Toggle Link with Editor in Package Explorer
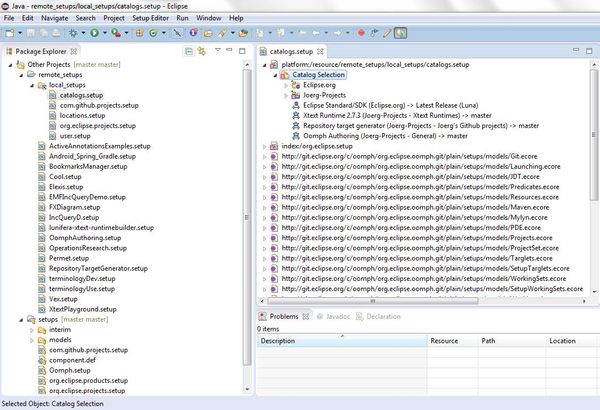The height and width of the screenshot is (410, 600). click(202, 51)
